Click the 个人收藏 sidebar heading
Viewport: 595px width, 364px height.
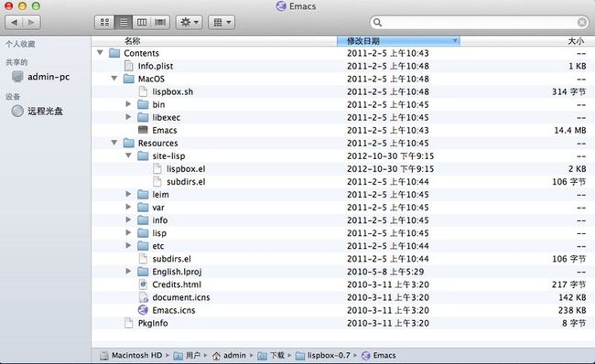tap(20, 44)
